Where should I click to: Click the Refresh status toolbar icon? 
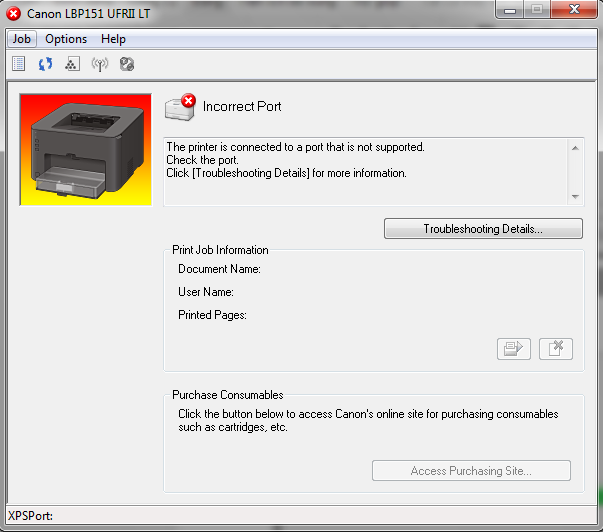click(x=45, y=64)
